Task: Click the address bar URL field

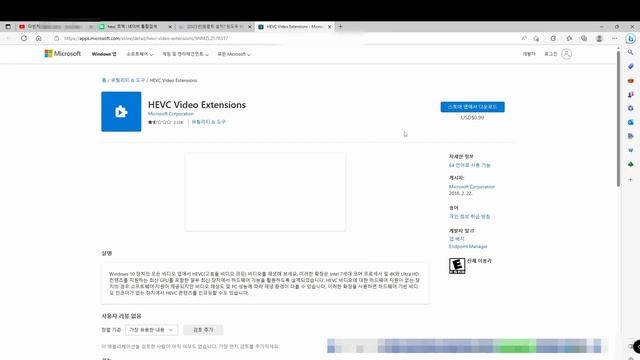Action: click(286, 38)
